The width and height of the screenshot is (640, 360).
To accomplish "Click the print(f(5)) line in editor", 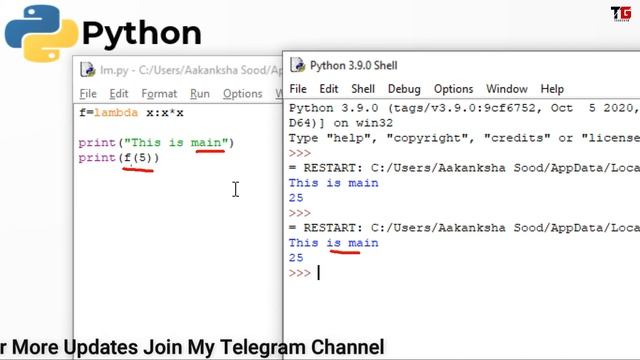I will tap(119, 158).
